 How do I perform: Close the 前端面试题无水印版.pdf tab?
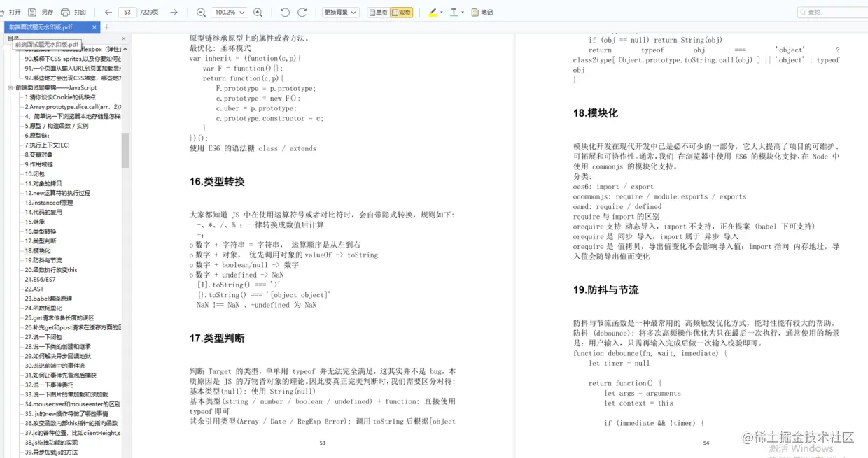pyautogui.click(x=93, y=27)
